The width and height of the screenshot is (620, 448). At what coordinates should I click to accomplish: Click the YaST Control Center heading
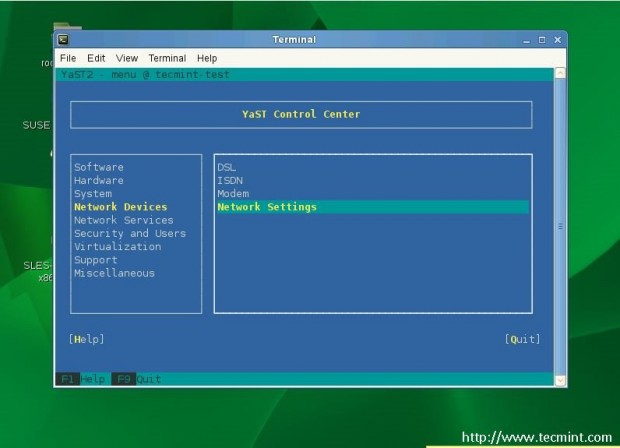(301, 114)
